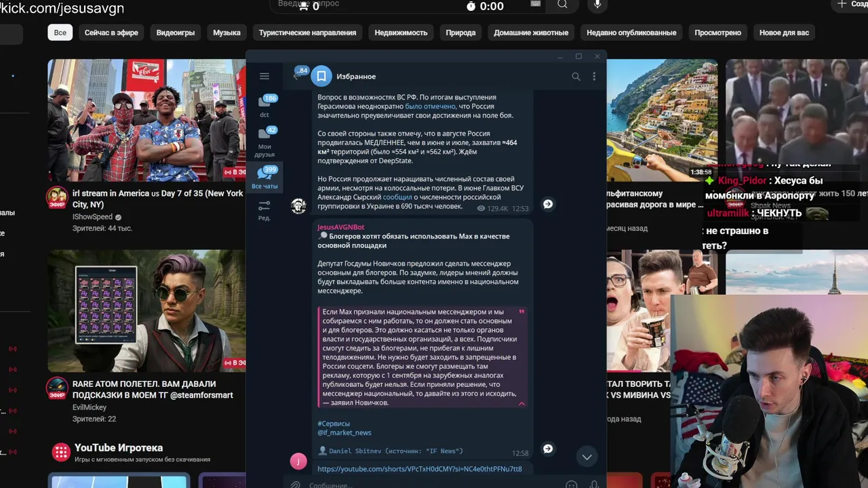Open the emoji picker in the message bar
This screenshot has width=868, height=488.
click(572, 485)
